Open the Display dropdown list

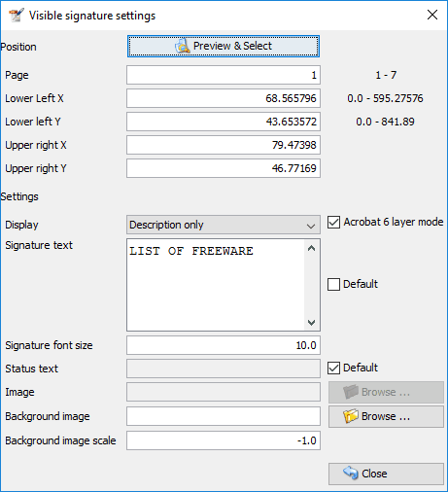[x=224, y=225]
